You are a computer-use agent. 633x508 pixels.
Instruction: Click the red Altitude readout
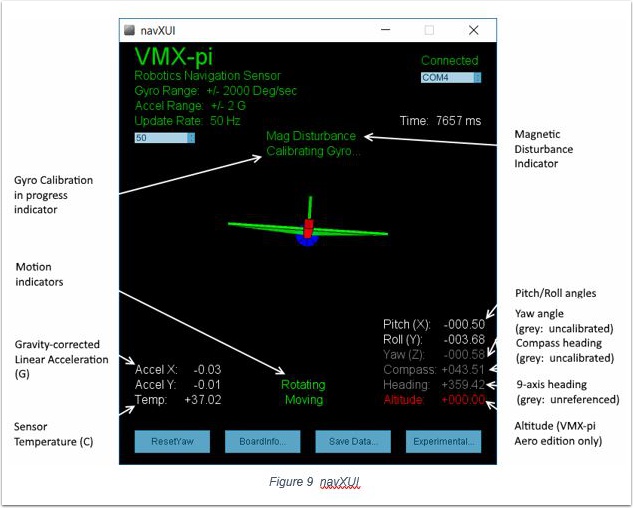tap(434, 399)
